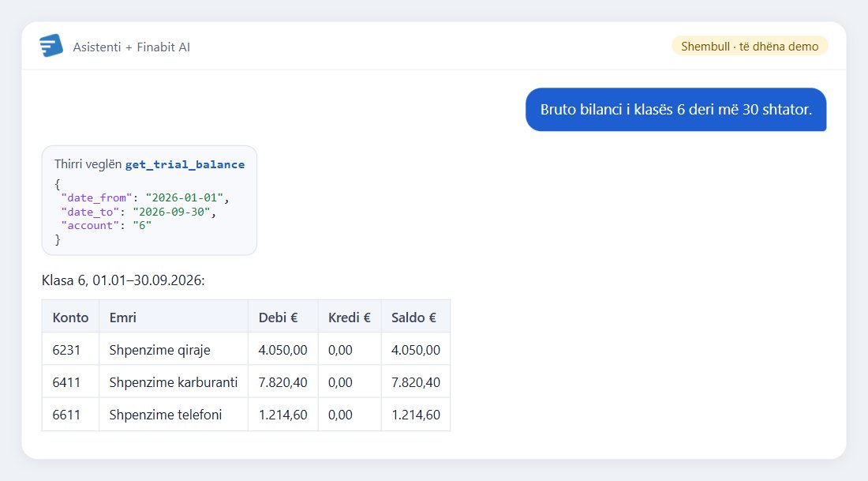Click the Kredi cell in the 6411 row
The width and height of the screenshot is (868, 481).
pyautogui.click(x=350, y=382)
